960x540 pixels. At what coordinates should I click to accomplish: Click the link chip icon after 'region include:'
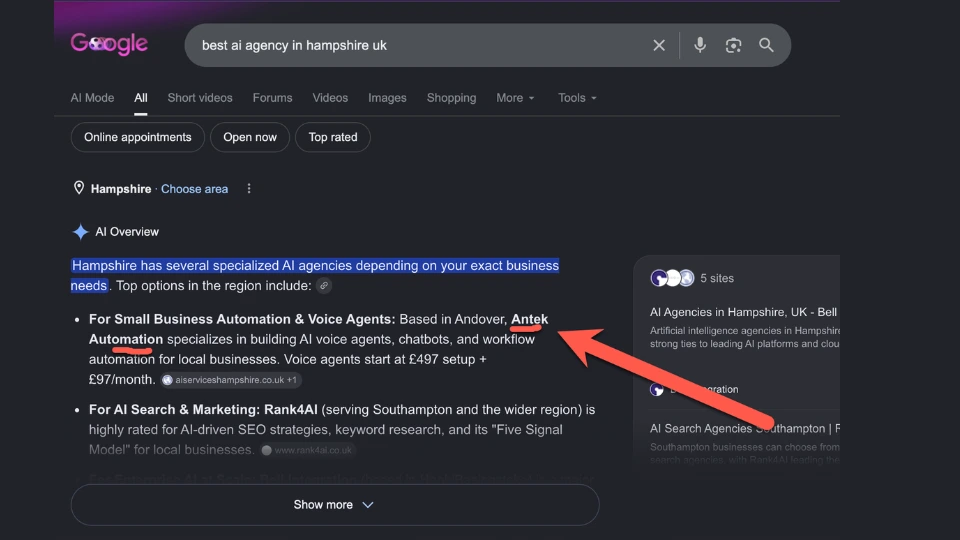(x=324, y=285)
